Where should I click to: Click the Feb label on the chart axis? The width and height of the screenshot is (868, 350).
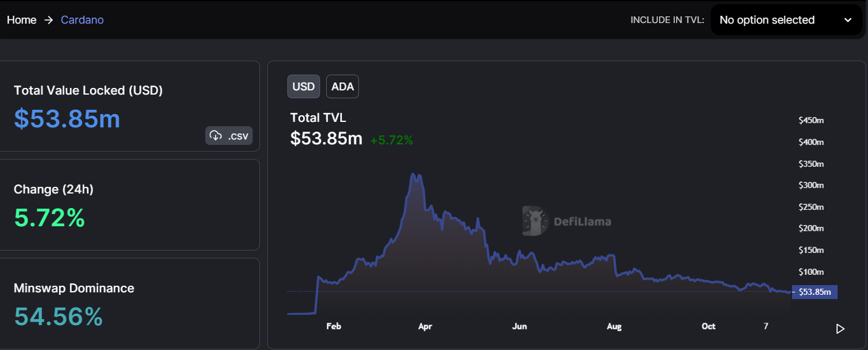click(x=333, y=326)
